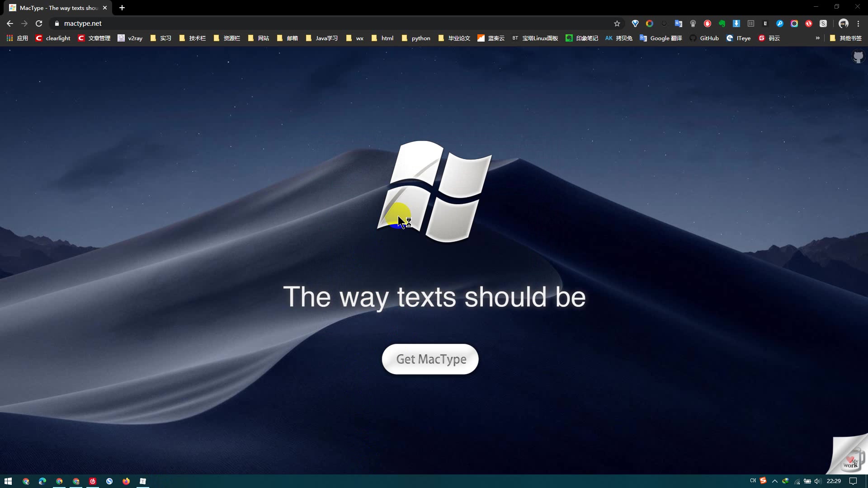Open NetEase Cloud Music from the taskbar
The height and width of the screenshot is (488, 868).
[x=93, y=481]
